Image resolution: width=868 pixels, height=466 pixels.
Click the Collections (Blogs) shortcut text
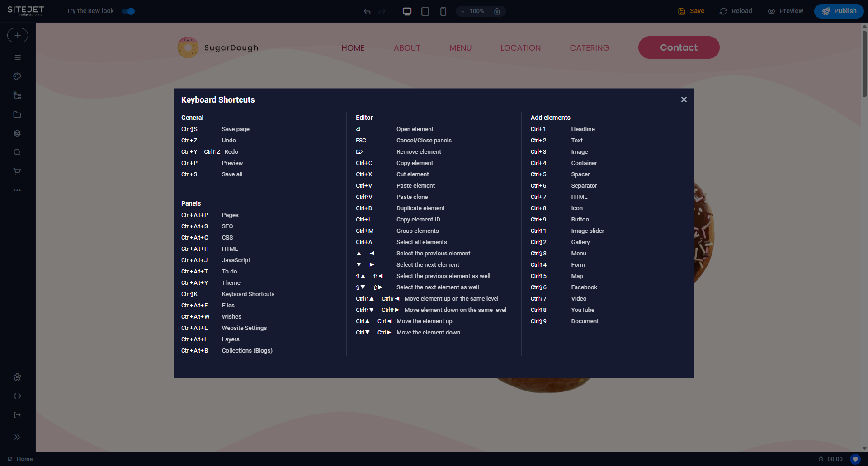click(x=247, y=351)
